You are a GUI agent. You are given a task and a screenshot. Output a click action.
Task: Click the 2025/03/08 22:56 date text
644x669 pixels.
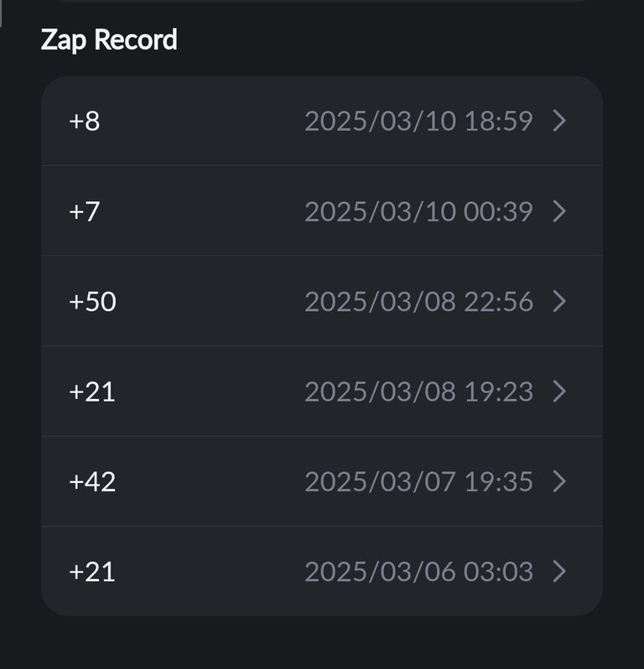pos(418,301)
